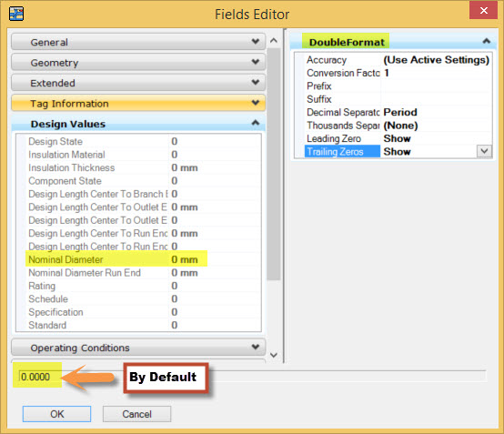Image resolution: width=504 pixels, height=434 pixels.
Task: Click the Decimal Separator Period value
Action: 436,112
